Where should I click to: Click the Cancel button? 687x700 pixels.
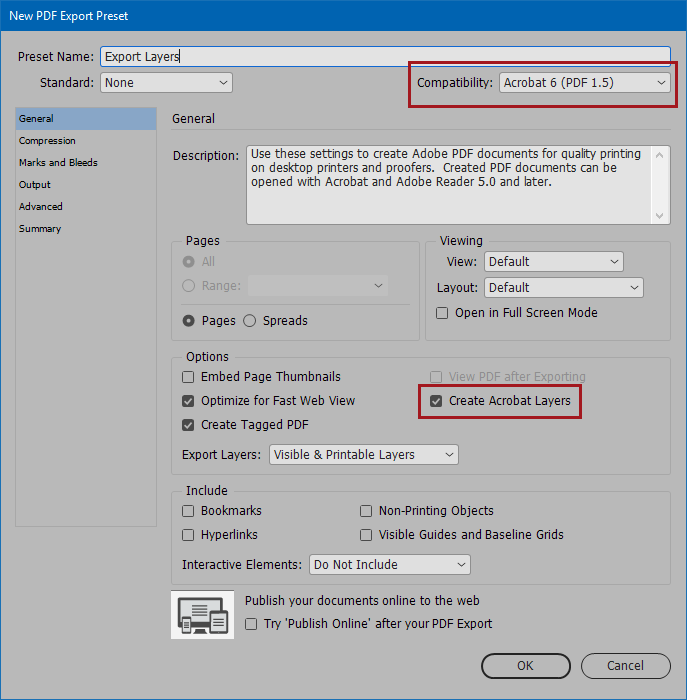click(x=626, y=666)
